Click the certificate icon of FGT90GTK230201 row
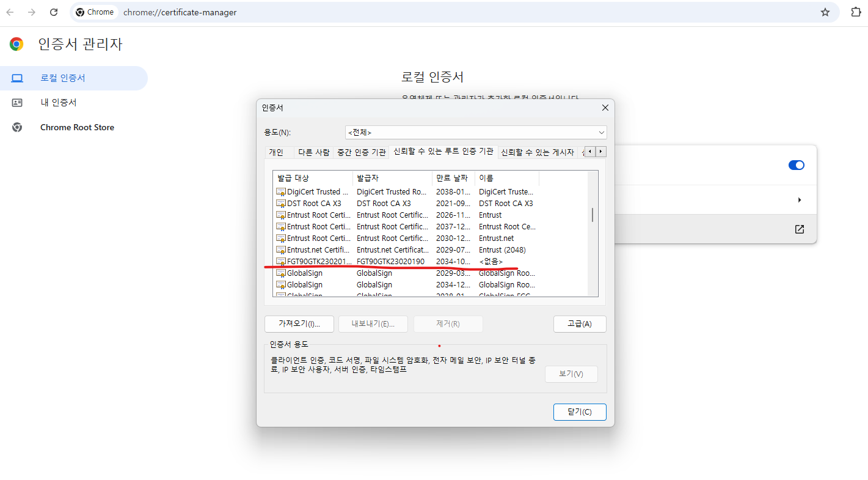This screenshot has width=868, height=480. pyautogui.click(x=281, y=262)
